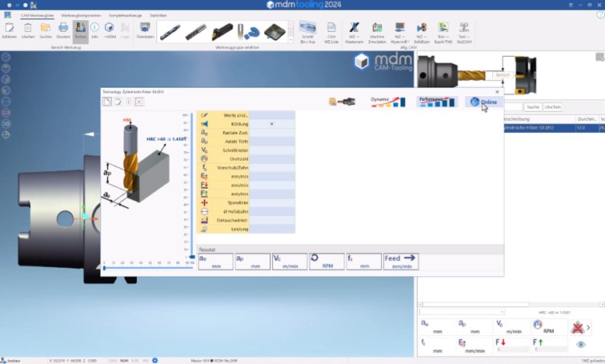Screen dimensions: 605x364
Task: Open the material combo box in bottom panel
Action: (462, 312)
